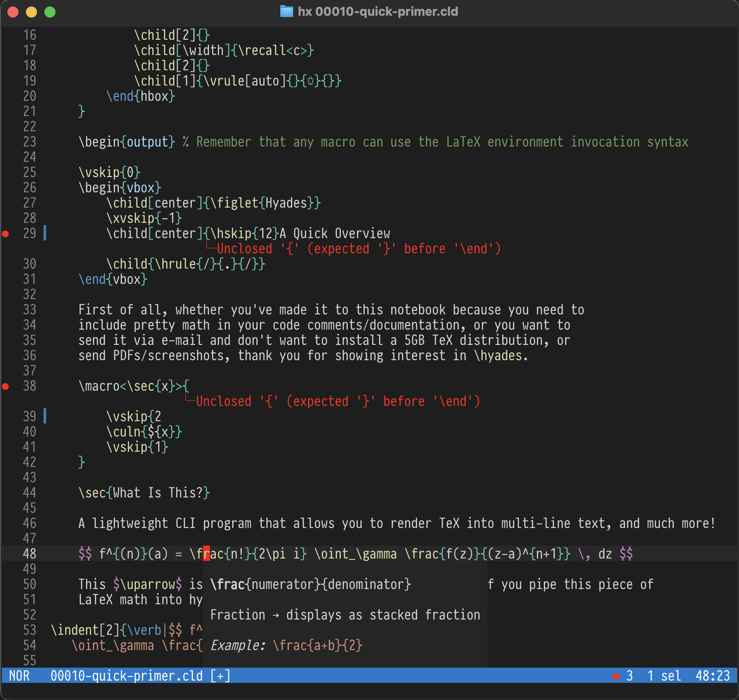Click the text A Quick Overview on line 29

coord(335,233)
